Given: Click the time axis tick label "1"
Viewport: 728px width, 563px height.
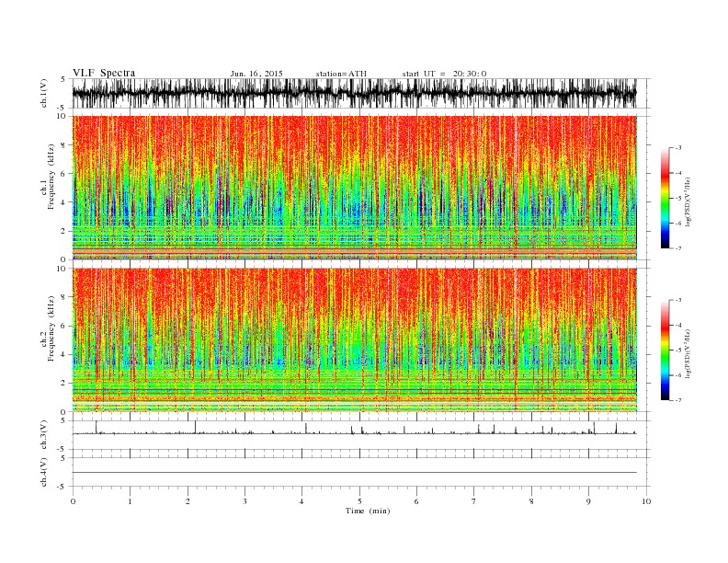Looking at the screenshot, I should (130, 501).
